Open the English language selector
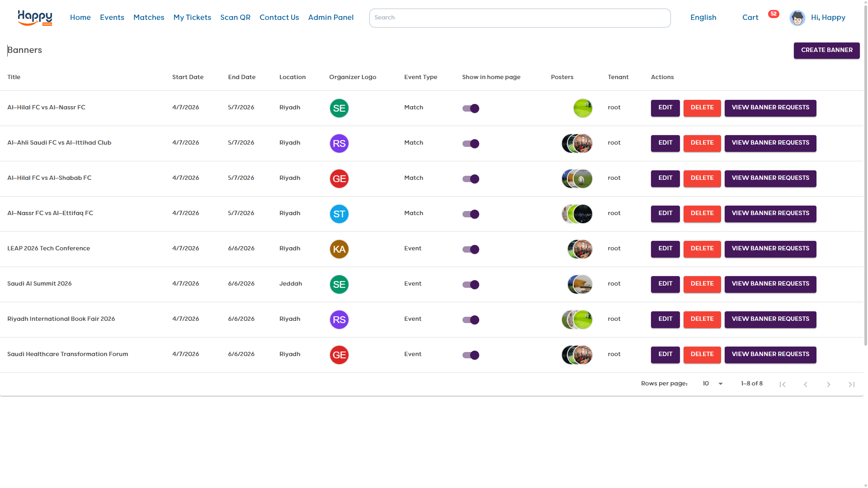Image resolution: width=868 pixels, height=488 pixels. click(x=703, y=18)
